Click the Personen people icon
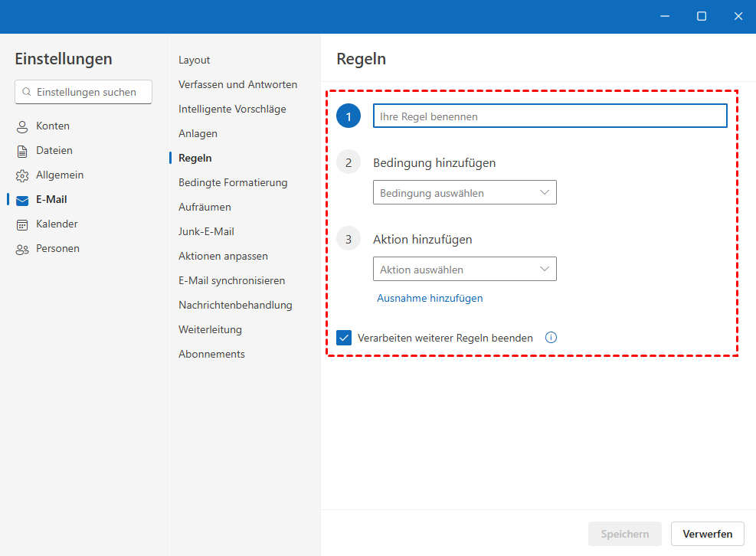 pyautogui.click(x=22, y=249)
